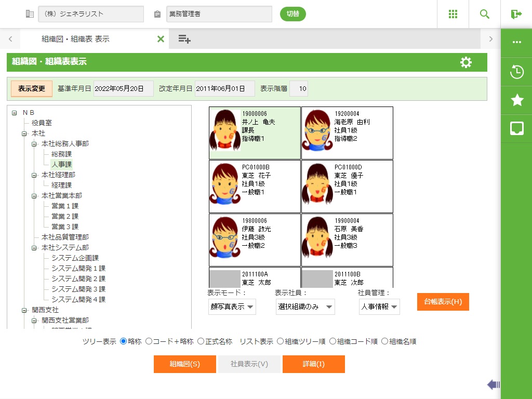Click the 表示階層 number field

pos(299,88)
